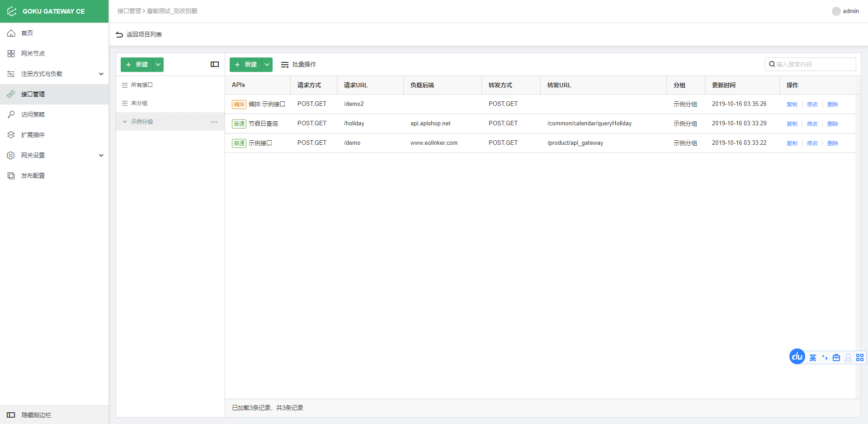Click the Baidu IME du icon
This screenshot has height=424, width=868.
(797, 357)
